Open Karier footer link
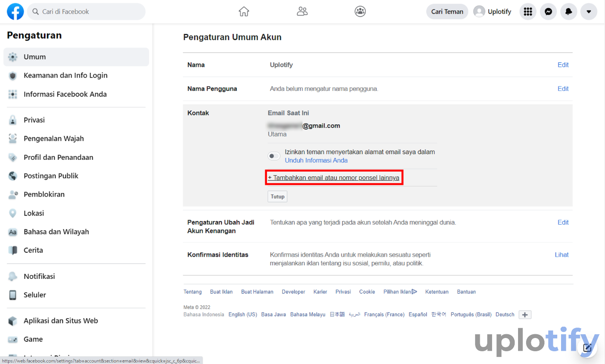 coord(320,292)
